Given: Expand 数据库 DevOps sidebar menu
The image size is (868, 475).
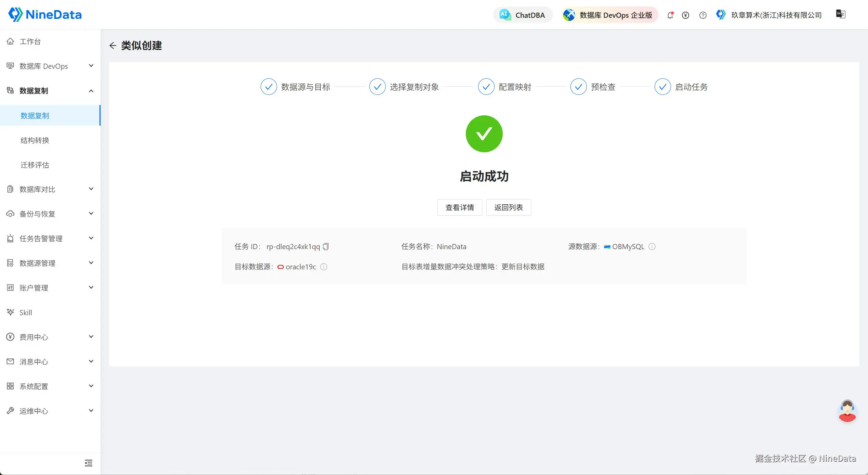Looking at the screenshot, I should (x=50, y=66).
